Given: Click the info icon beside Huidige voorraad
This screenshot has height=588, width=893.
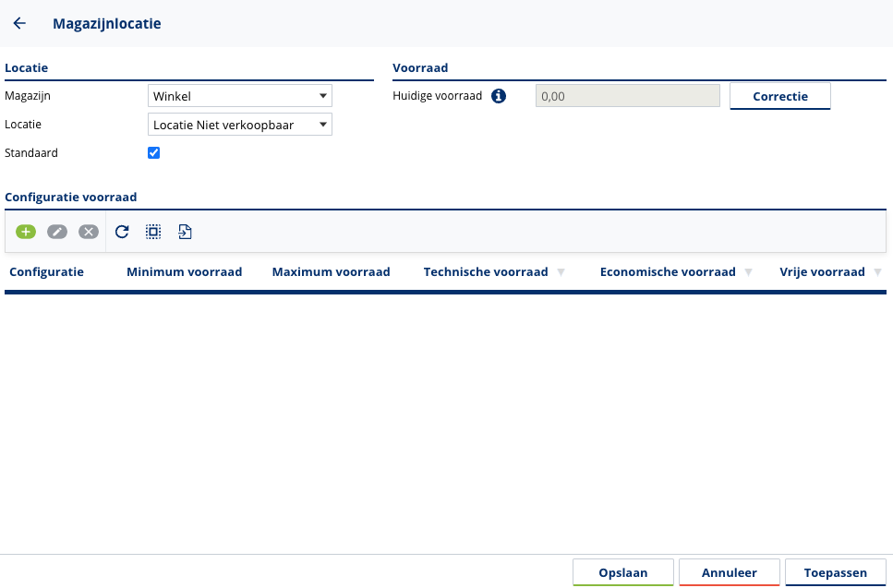Looking at the screenshot, I should coord(499,96).
